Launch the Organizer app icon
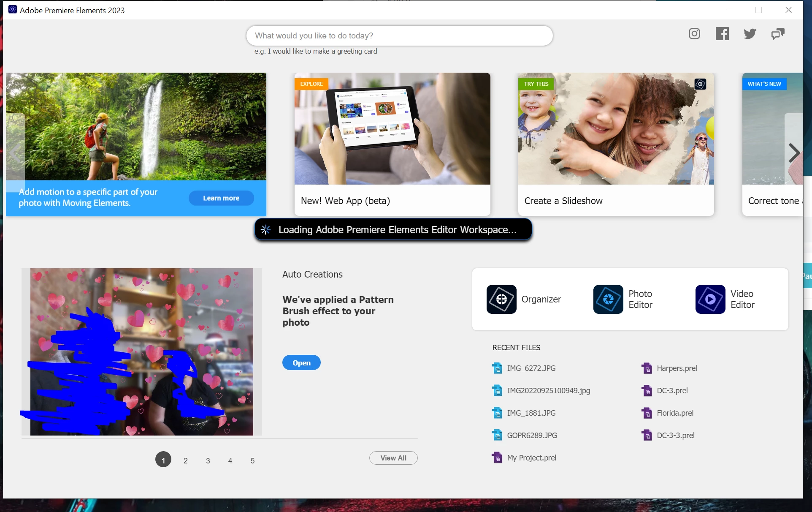This screenshot has height=512, width=812. click(501, 299)
